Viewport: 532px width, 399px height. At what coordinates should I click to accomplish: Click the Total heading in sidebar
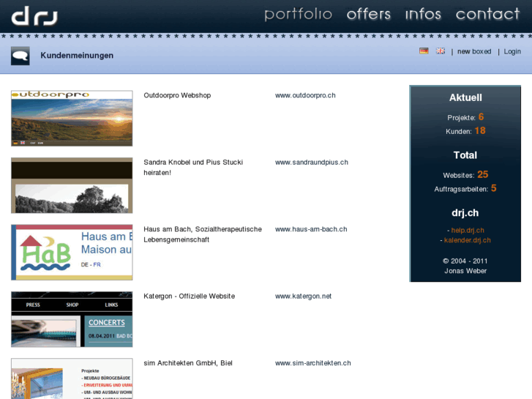point(465,155)
